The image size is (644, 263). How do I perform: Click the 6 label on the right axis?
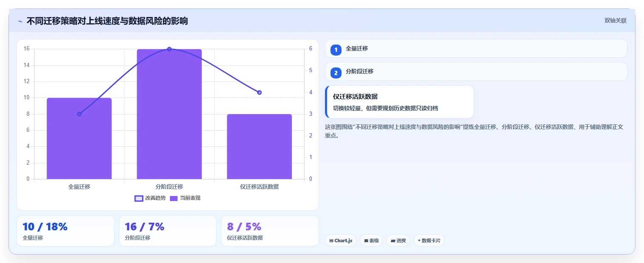[311, 49]
